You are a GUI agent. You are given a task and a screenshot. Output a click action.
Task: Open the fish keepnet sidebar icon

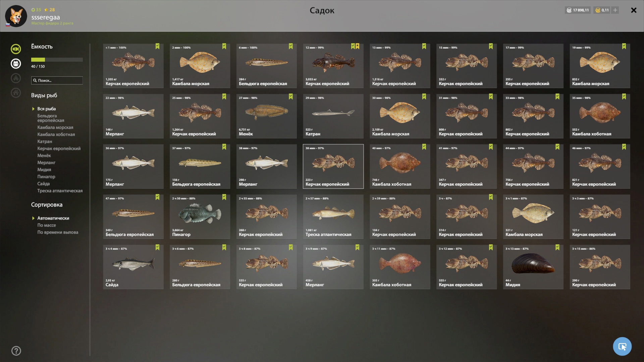pos(16,49)
